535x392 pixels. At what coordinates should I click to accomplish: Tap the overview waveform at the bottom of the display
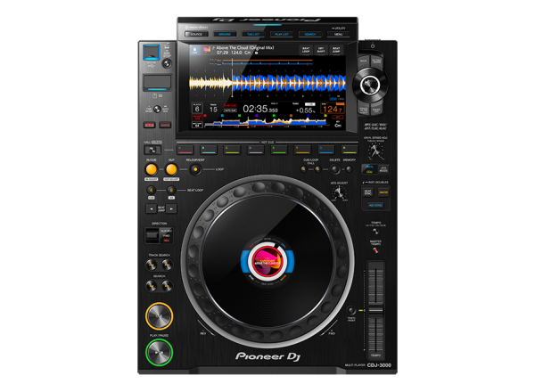265,121
